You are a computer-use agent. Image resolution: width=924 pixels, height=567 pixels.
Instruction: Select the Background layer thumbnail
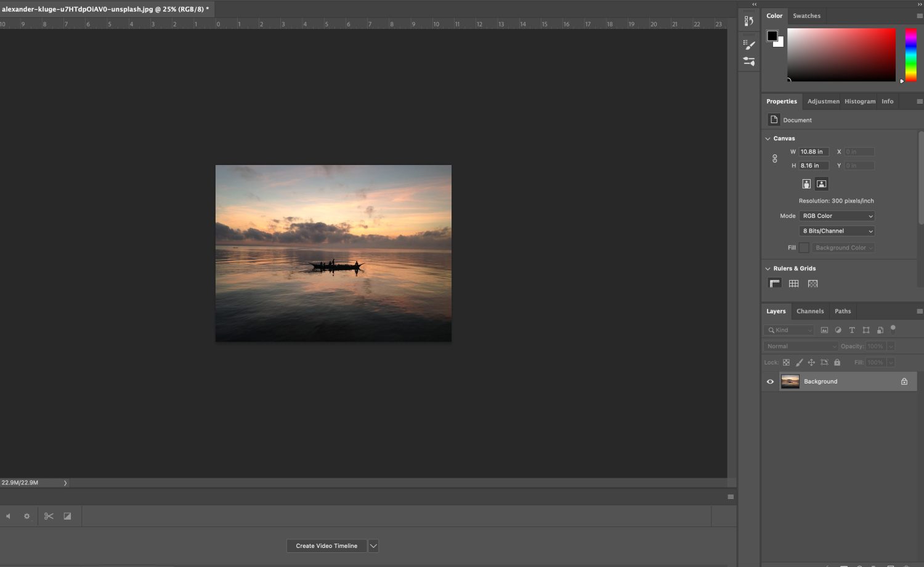coord(790,382)
